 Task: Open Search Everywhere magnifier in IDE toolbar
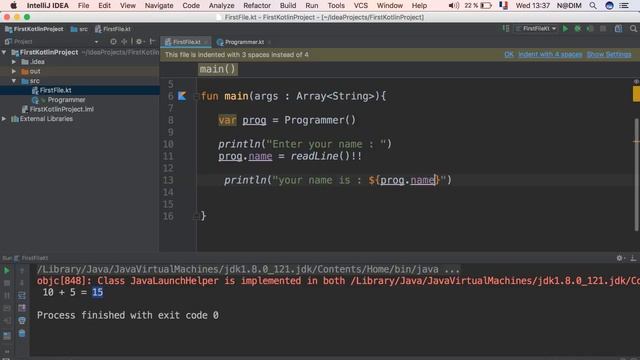(633, 29)
